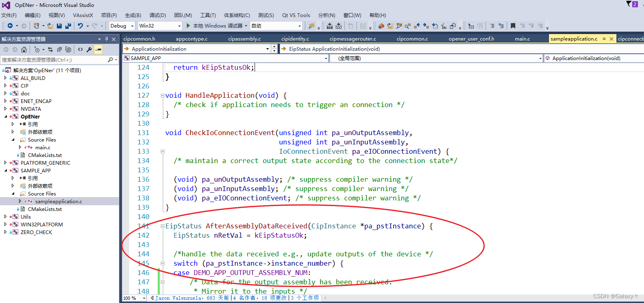Click the green Start Debugging play icon
This screenshot has height=303, width=644.
pyautogui.click(x=188, y=26)
